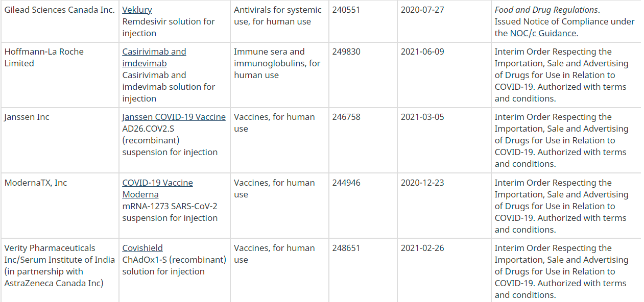
Task: Click control number 248651
Action: 346,248
